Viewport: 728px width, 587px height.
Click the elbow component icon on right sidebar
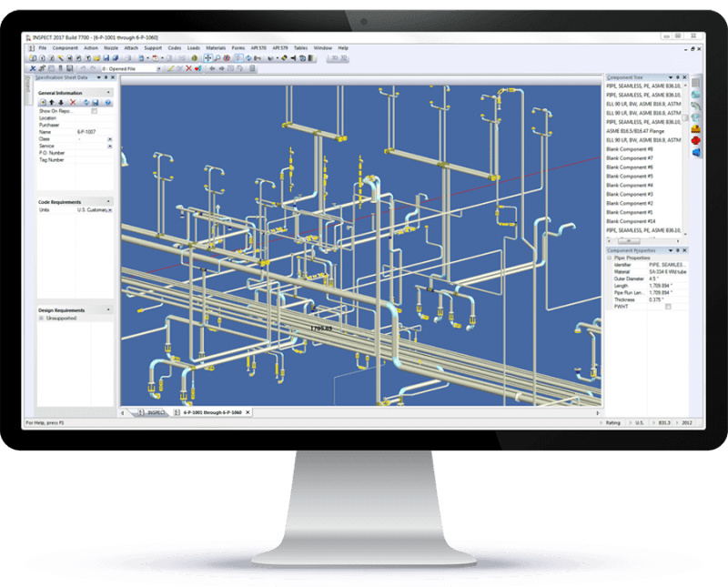click(695, 106)
